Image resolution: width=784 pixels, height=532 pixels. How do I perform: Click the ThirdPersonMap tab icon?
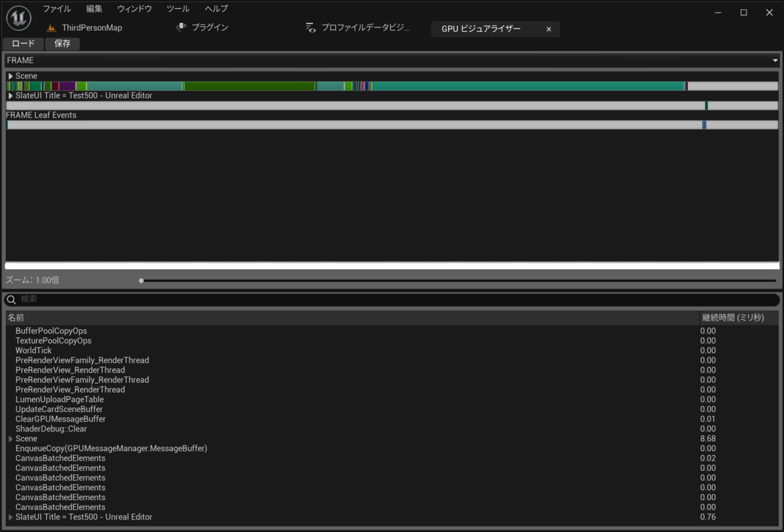click(52, 28)
